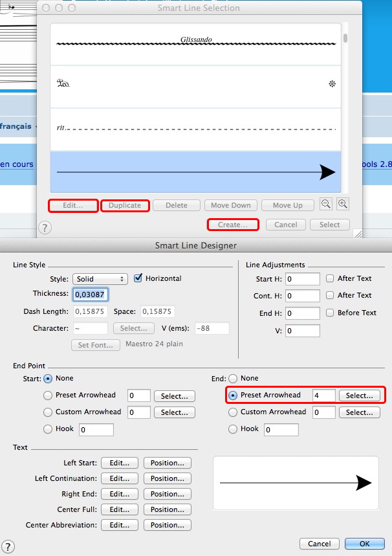Select the rit. dashed line item
The image size is (392, 556).
(196, 129)
